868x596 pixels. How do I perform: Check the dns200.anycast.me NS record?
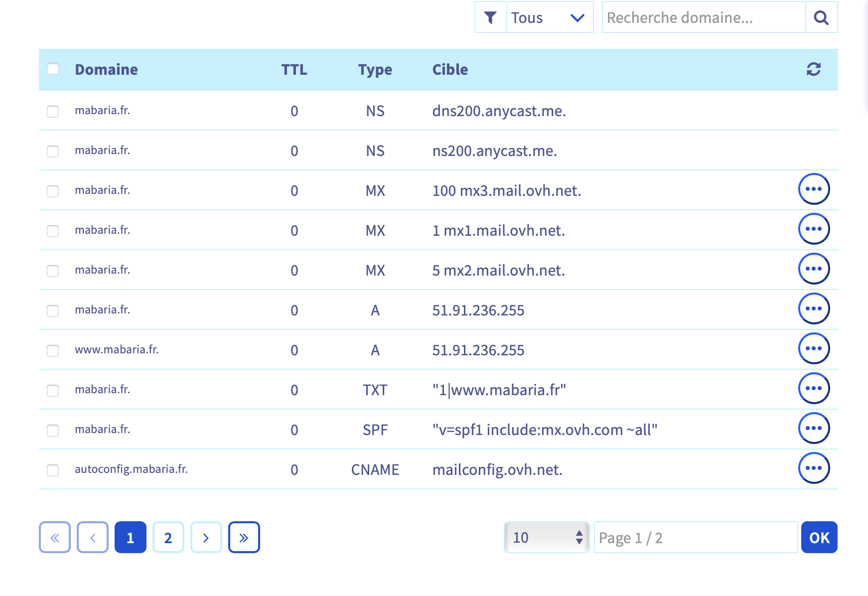click(x=53, y=111)
